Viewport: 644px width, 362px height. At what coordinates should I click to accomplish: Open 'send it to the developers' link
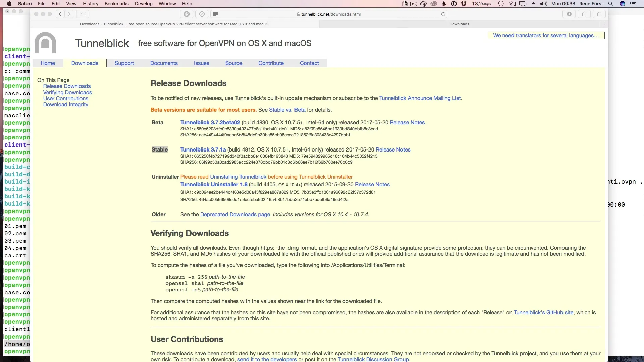click(x=267, y=359)
